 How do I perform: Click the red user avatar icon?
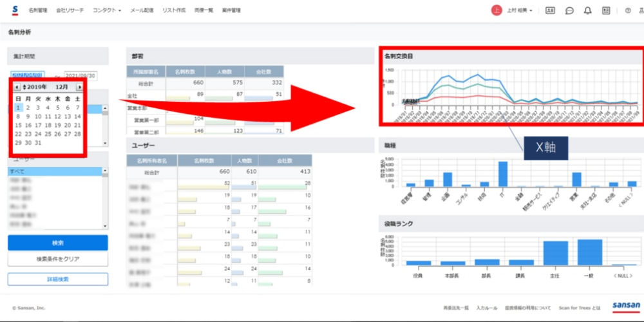click(496, 10)
